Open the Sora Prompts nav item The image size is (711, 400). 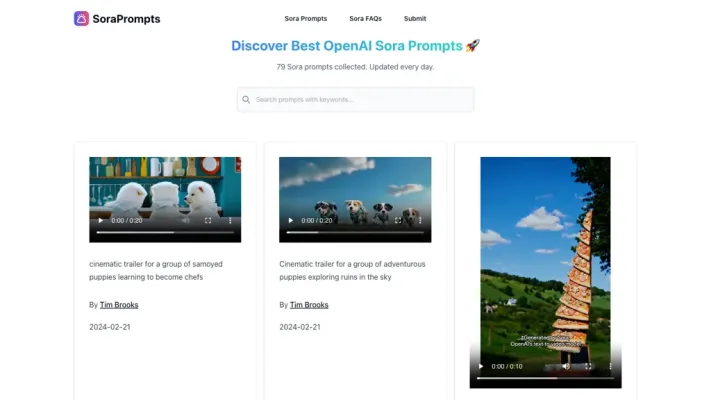(x=305, y=18)
